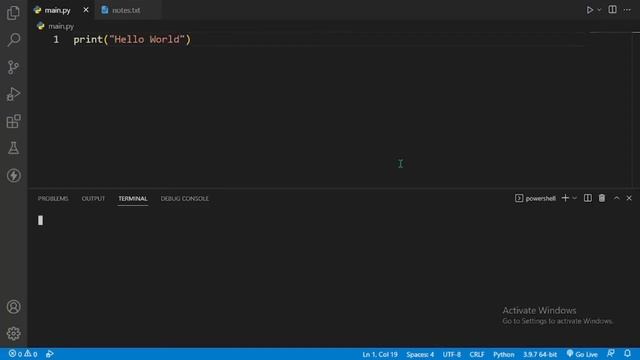The image size is (640, 360).
Task: Select the powershell terminal label
Action: pyautogui.click(x=535, y=198)
